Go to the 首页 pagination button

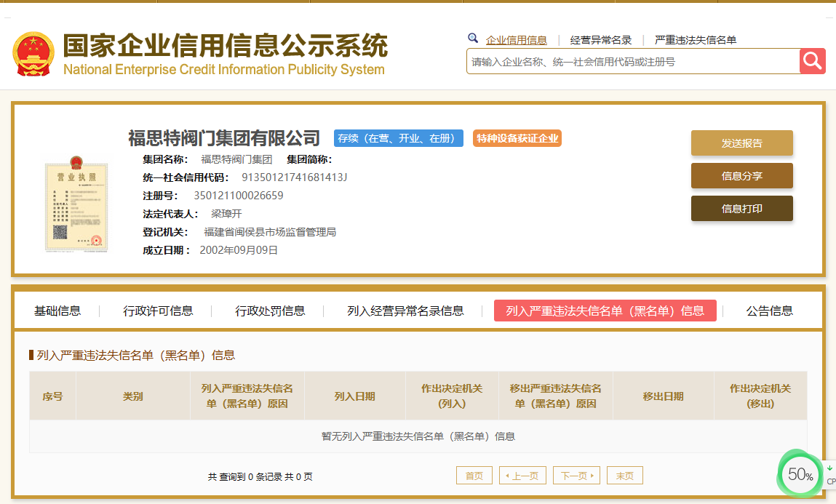tap(474, 475)
